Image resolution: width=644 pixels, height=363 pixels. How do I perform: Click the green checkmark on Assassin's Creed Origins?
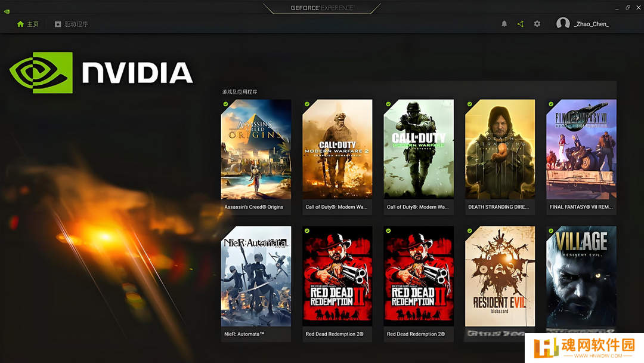tap(225, 104)
